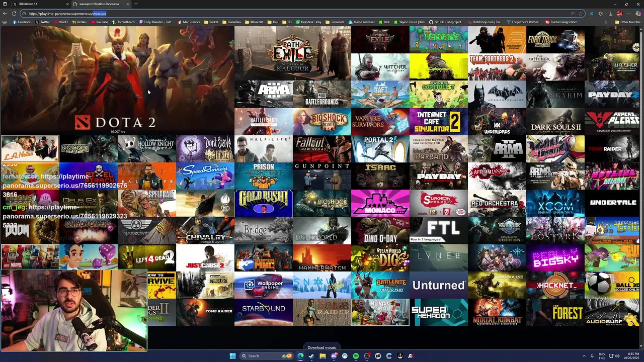Open the Undertale tile
The width and height of the screenshot is (644, 362).
tap(612, 203)
